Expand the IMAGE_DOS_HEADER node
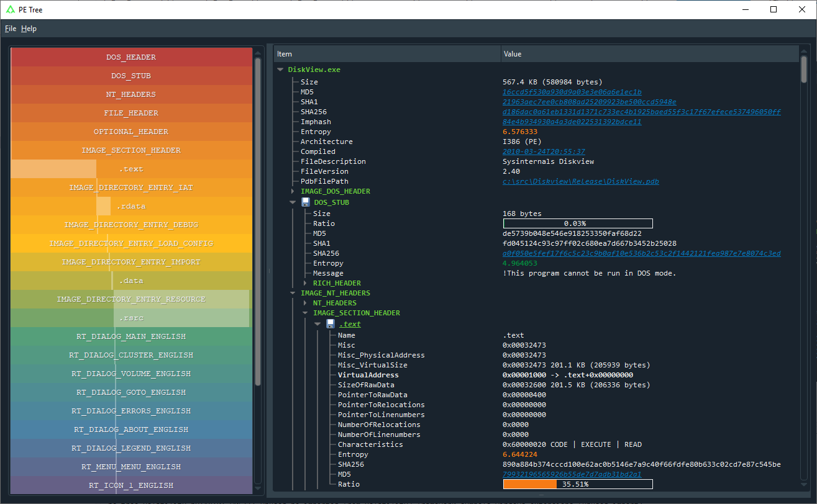 click(292, 191)
